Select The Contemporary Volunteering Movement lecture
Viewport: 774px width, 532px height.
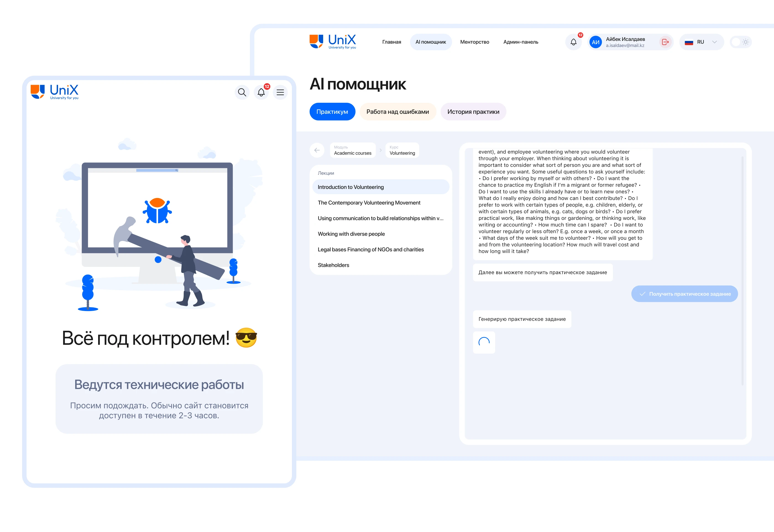tap(369, 203)
